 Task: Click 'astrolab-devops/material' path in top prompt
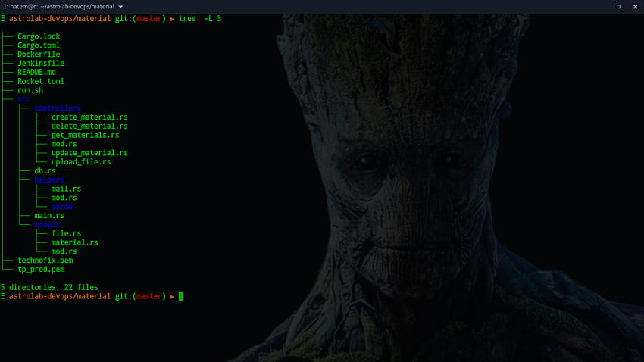[60, 18]
